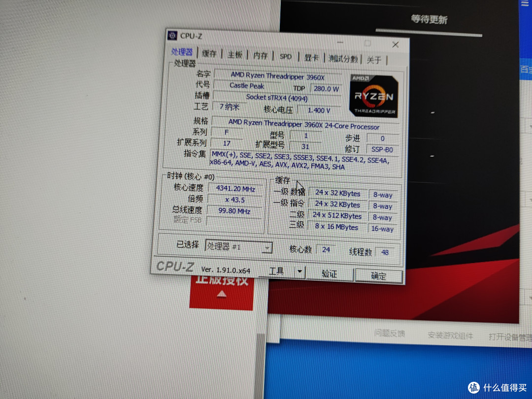Click the red 正版授权 button behind CPU-Z
Screen dimensions: 532x399
(x=222, y=292)
